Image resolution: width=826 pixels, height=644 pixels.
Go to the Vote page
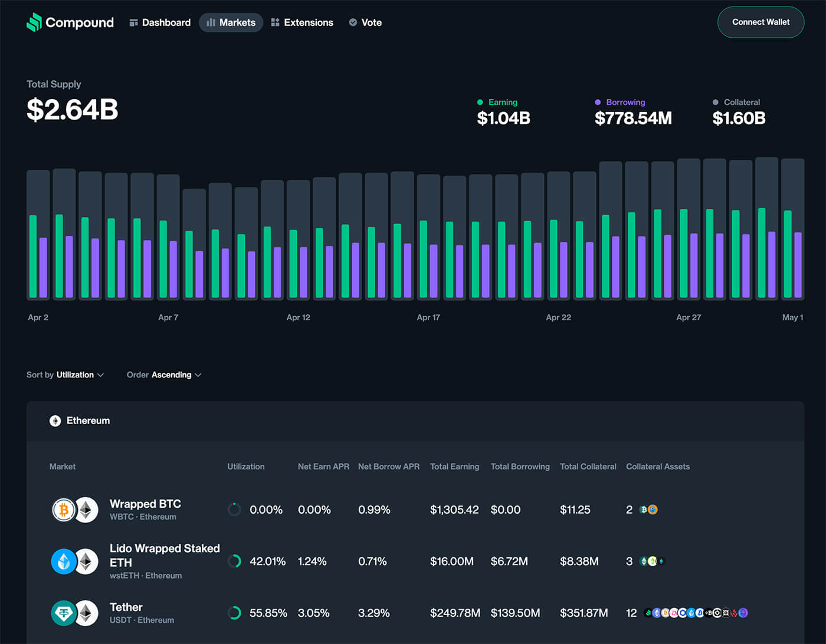(x=365, y=22)
